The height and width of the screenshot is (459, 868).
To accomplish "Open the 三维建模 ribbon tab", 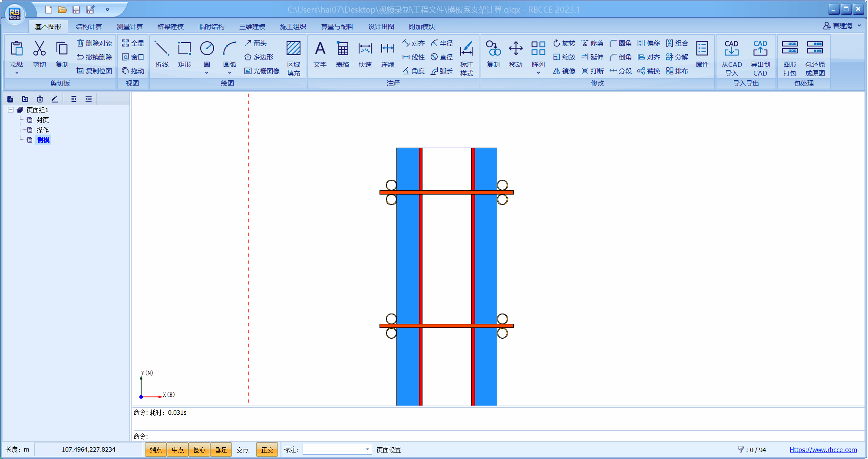I will click(252, 26).
